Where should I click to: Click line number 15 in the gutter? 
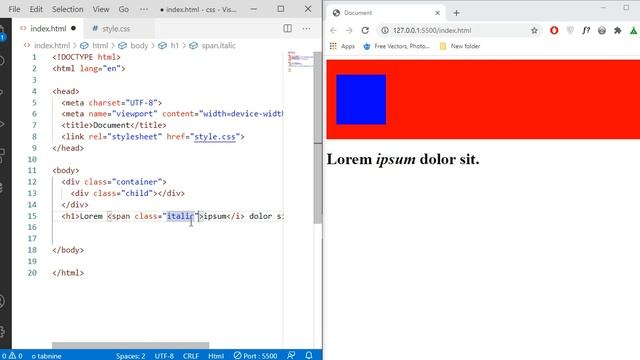click(32, 216)
